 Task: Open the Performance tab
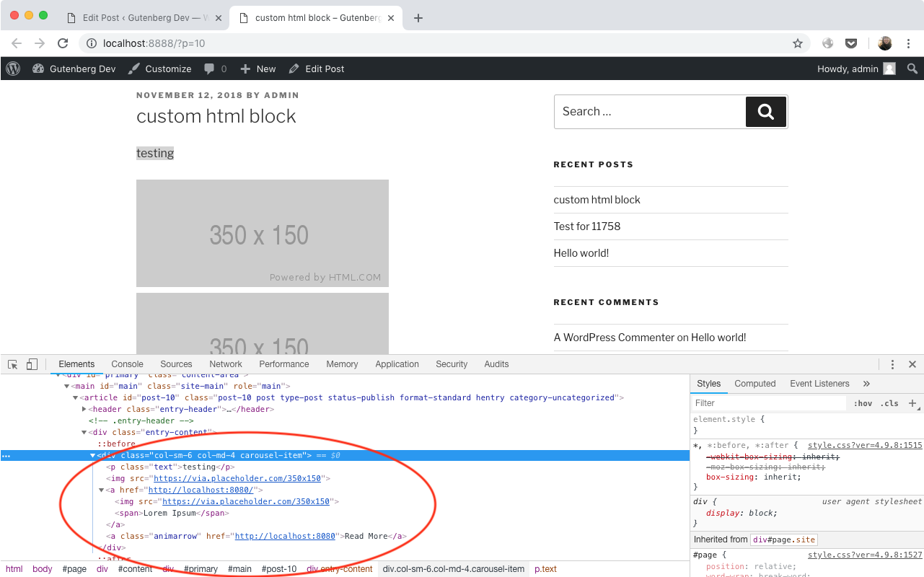coord(284,364)
